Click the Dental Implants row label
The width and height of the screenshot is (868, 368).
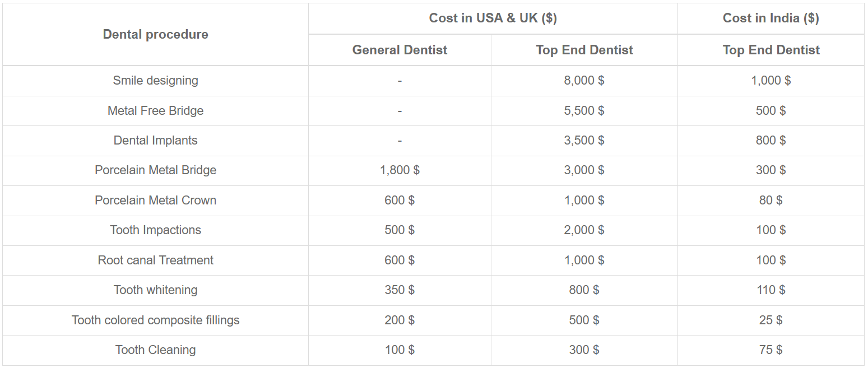[155, 141]
